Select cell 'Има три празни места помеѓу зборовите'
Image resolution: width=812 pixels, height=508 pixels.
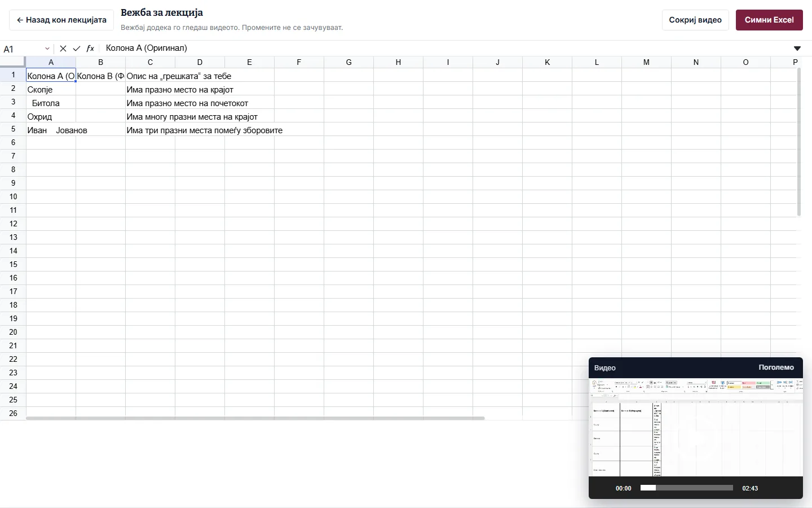pyautogui.click(x=150, y=130)
